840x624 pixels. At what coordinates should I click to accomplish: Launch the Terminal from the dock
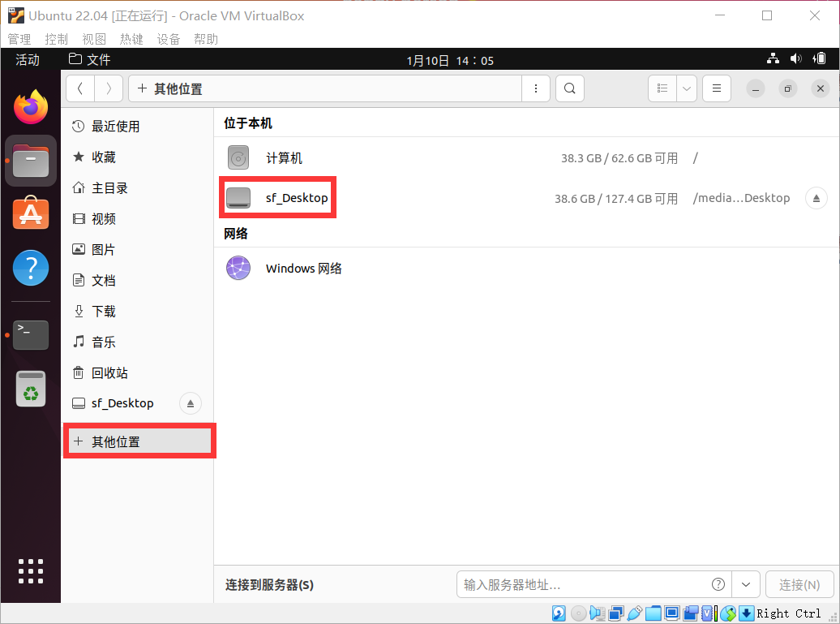point(30,334)
